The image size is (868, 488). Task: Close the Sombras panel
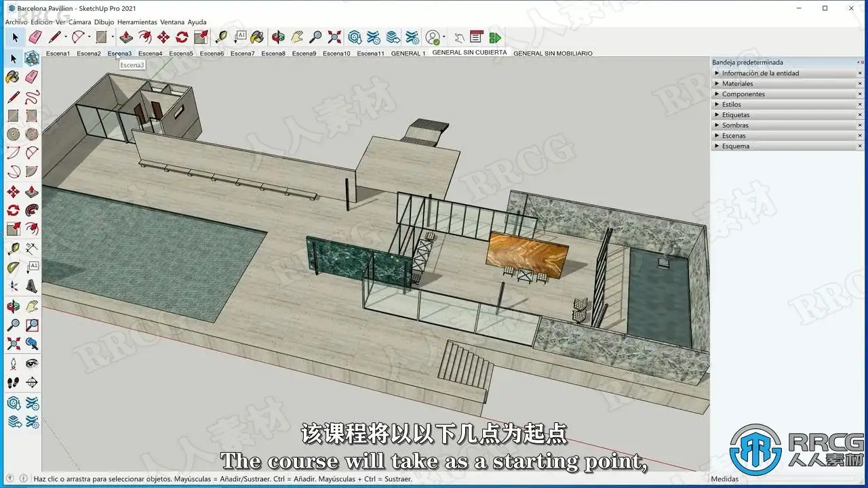[x=861, y=125]
